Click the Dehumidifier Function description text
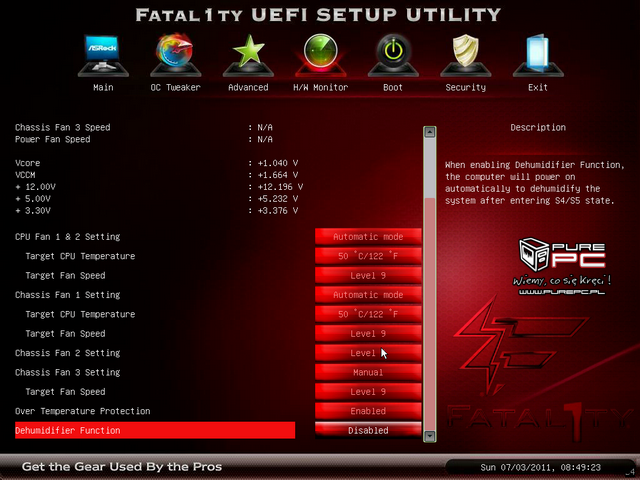640x480 pixels. click(x=535, y=182)
